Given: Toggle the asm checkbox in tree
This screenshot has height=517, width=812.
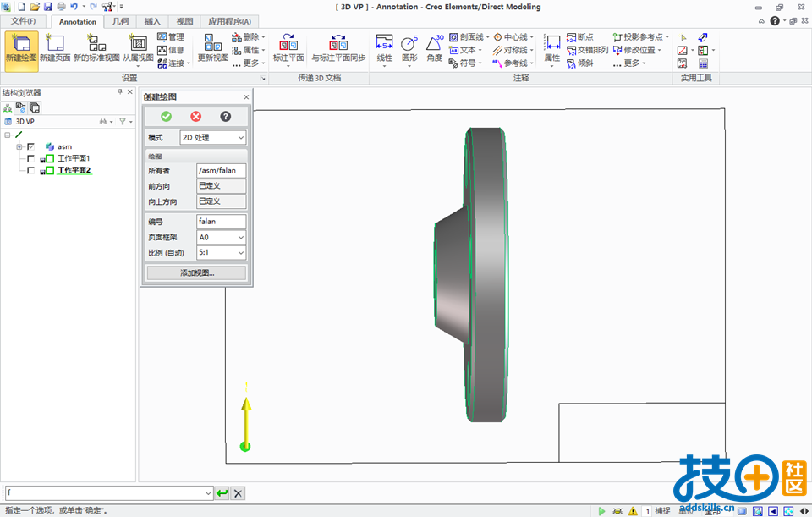Looking at the screenshot, I should [31, 146].
